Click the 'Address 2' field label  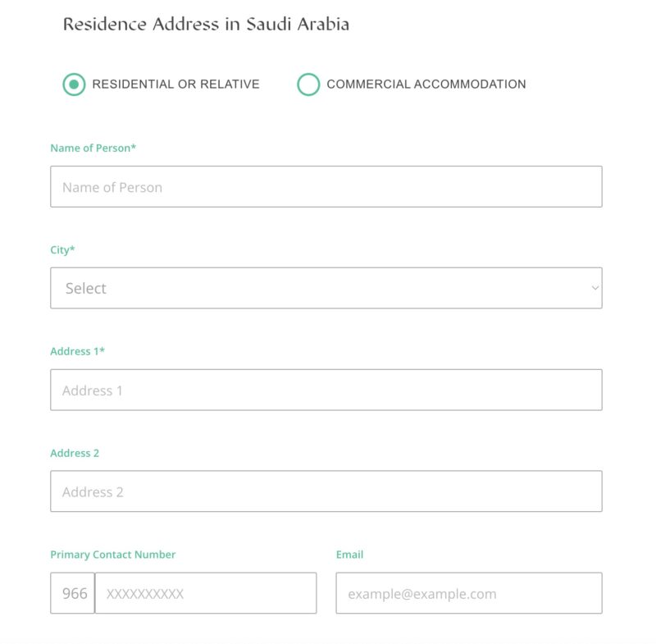(75, 453)
